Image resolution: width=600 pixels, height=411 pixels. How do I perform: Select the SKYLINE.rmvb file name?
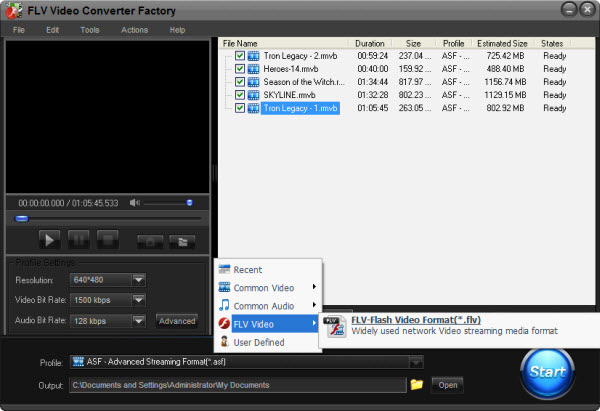tap(289, 95)
